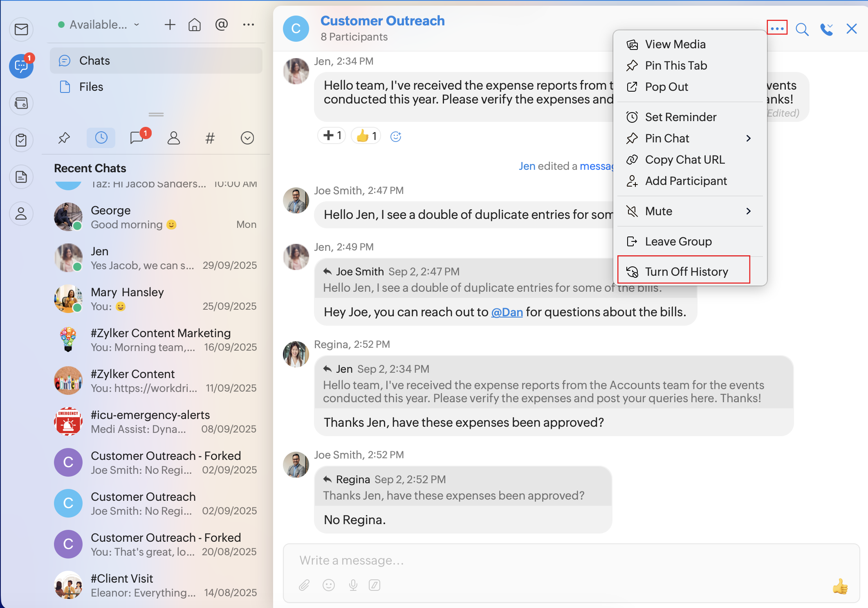Open the Mail icon in left sidebar
Screen dimensions: 868x608
coord(21,29)
